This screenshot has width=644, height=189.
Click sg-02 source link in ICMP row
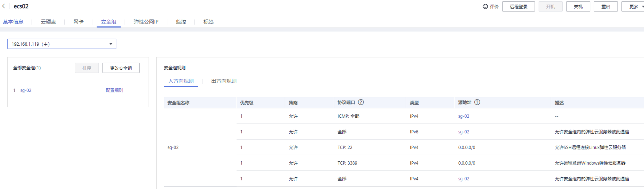(x=463, y=116)
